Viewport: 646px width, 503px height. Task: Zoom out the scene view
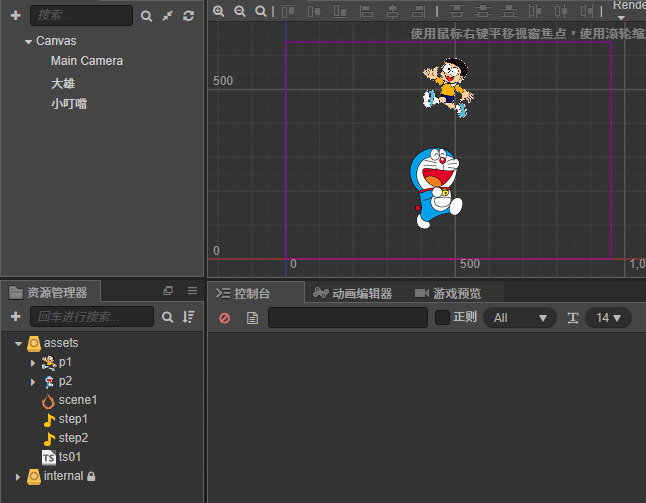240,11
